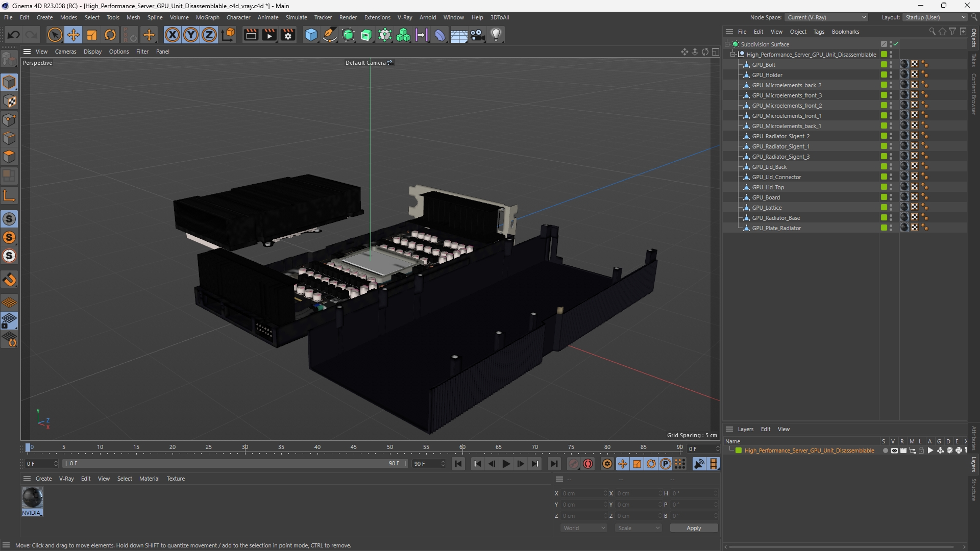
Task: Toggle Y axis lock
Action: [191, 35]
